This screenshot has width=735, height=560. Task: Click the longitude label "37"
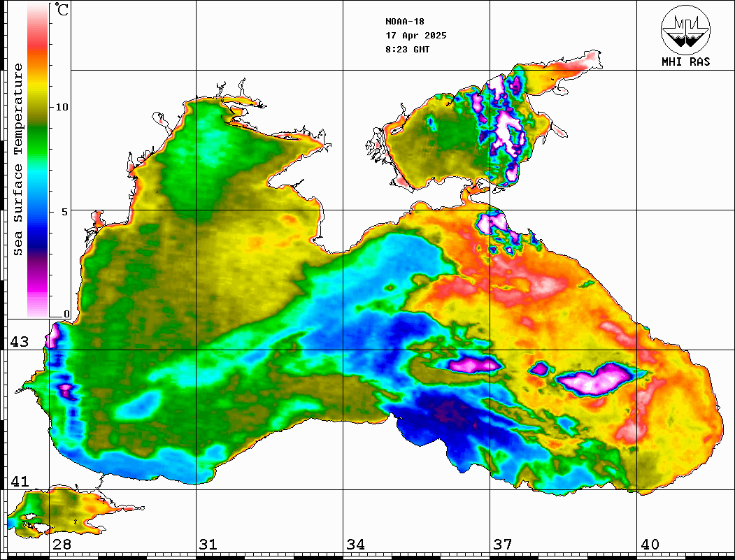click(503, 545)
